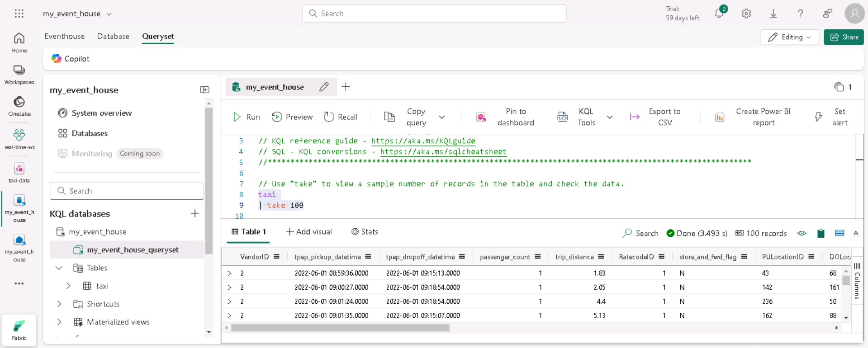
Task: Open the taxi-data item in left rail
Action: coord(19,172)
